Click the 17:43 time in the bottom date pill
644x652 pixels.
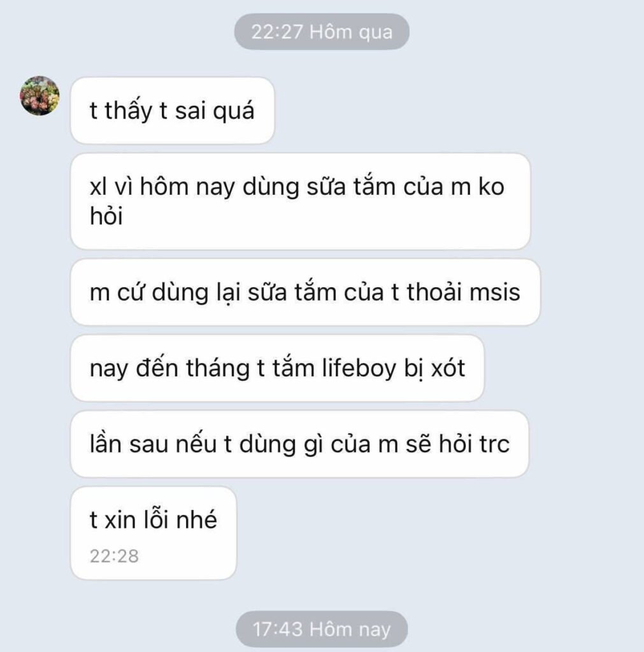(x=278, y=628)
